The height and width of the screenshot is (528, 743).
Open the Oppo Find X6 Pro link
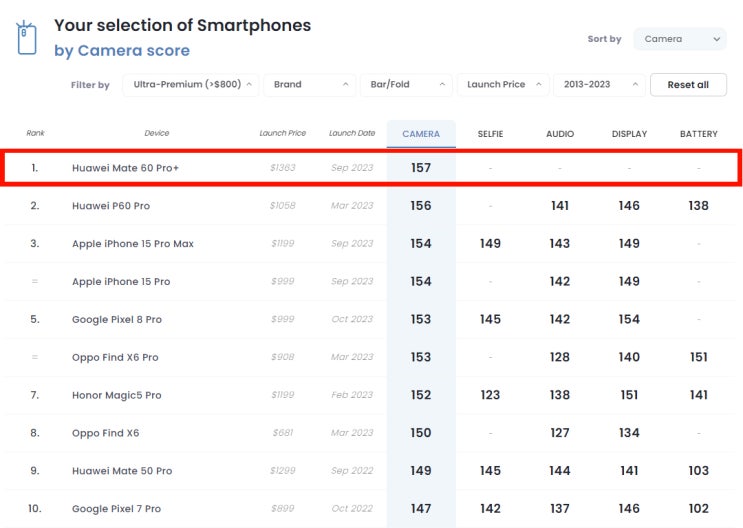click(x=115, y=357)
